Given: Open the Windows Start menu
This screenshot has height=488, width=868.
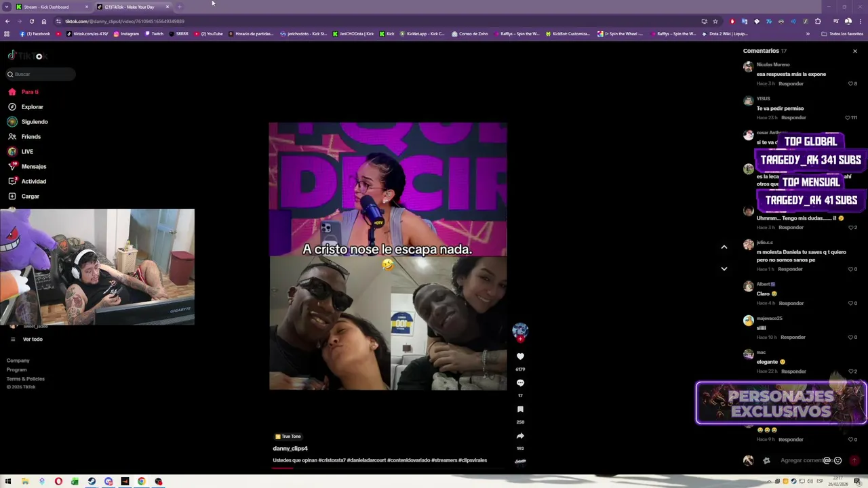Looking at the screenshot, I should [8, 481].
